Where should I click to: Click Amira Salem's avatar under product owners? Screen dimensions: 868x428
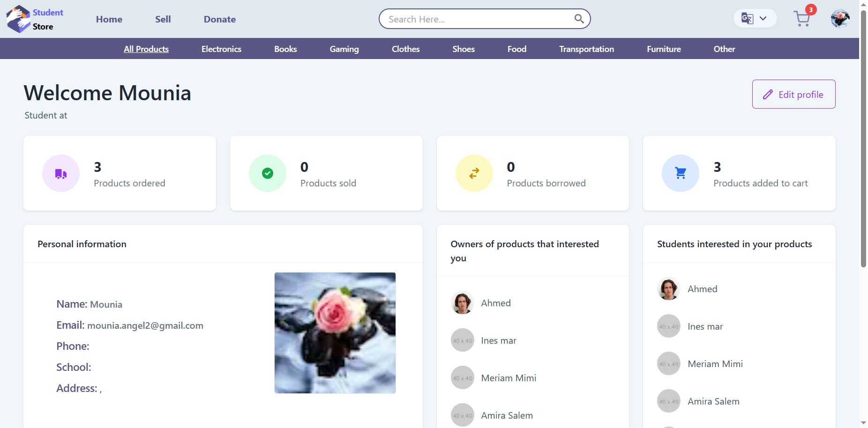[463, 415]
